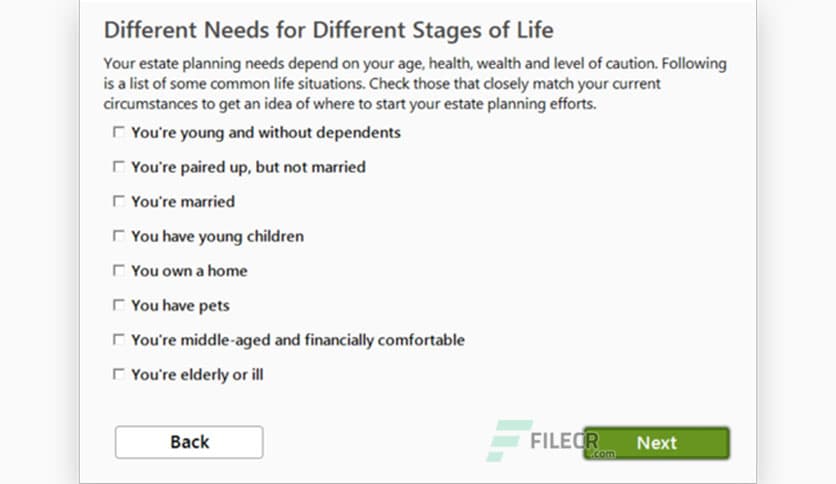Tick the "You're elderly or ill" checkbox
This screenshot has height=484, width=836.
(119, 375)
